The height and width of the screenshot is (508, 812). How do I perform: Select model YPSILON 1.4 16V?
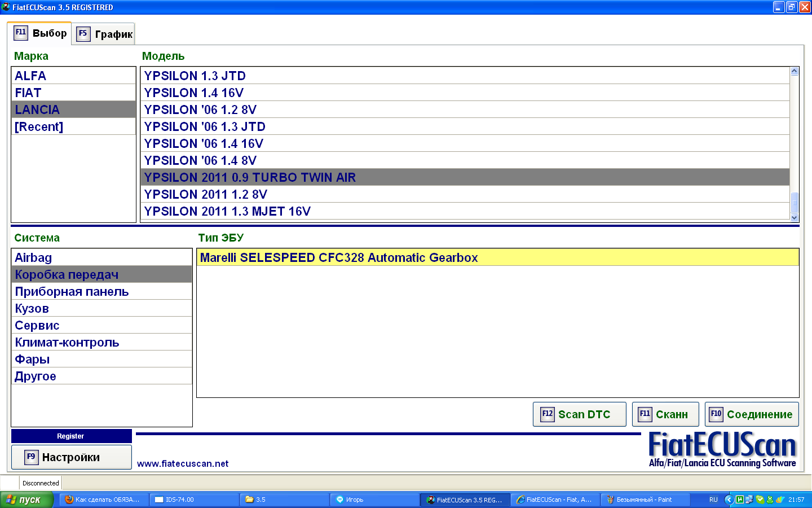click(465, 93)
